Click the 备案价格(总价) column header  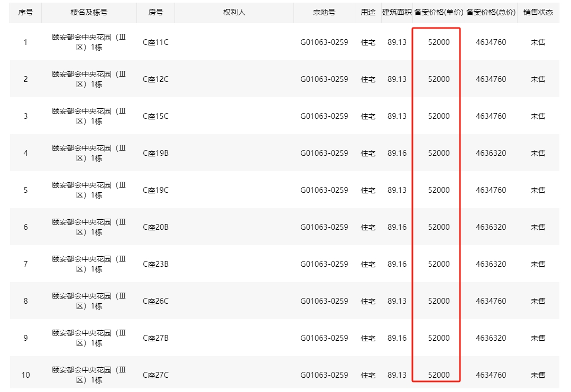[491, 12]
